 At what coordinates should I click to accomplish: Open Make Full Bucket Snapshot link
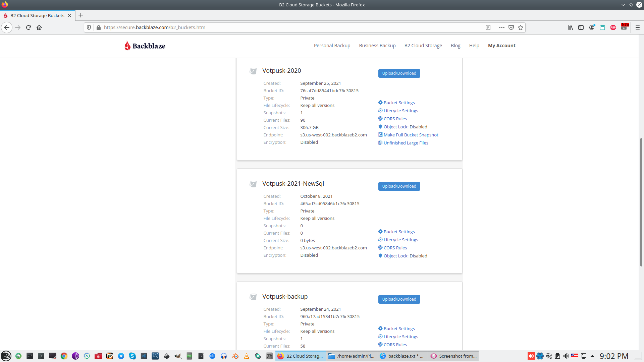411,135
